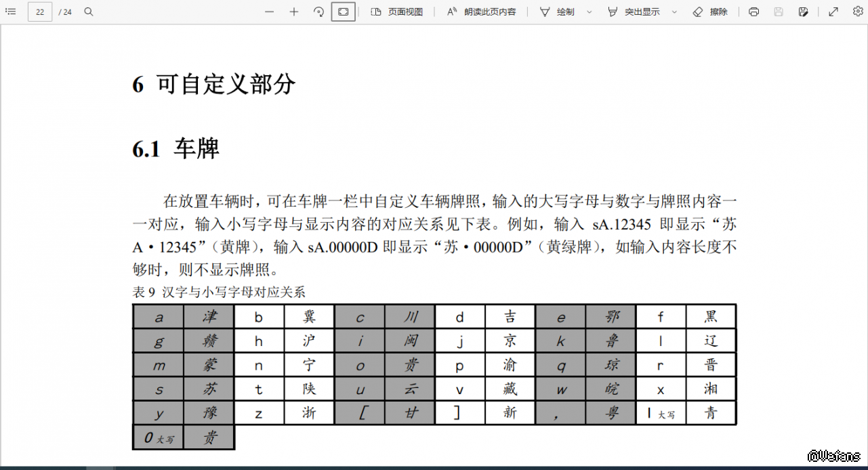Image resolution: width=868 pixels, height=470 pixels.
Task: Click the save icon
Action: click(x=779, y=12)
